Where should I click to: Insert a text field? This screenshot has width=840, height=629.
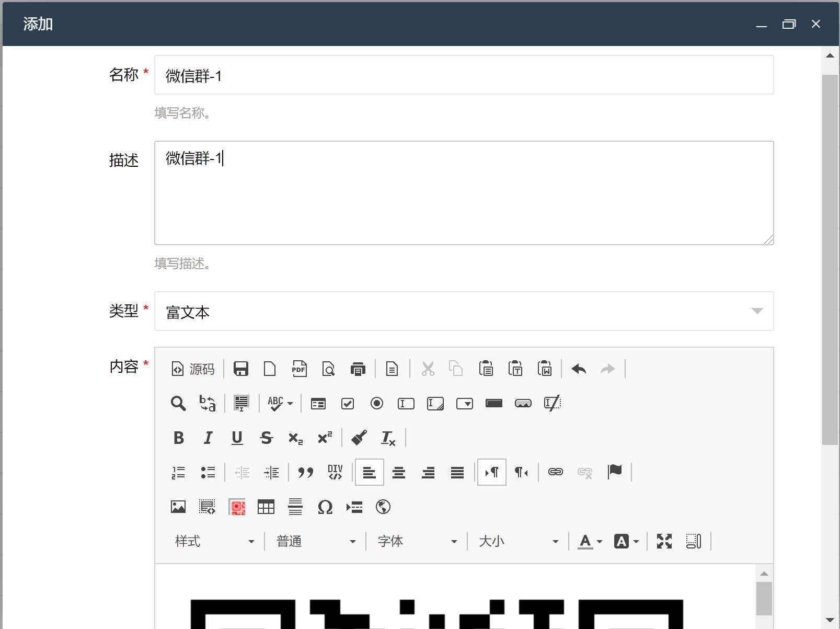406,403
